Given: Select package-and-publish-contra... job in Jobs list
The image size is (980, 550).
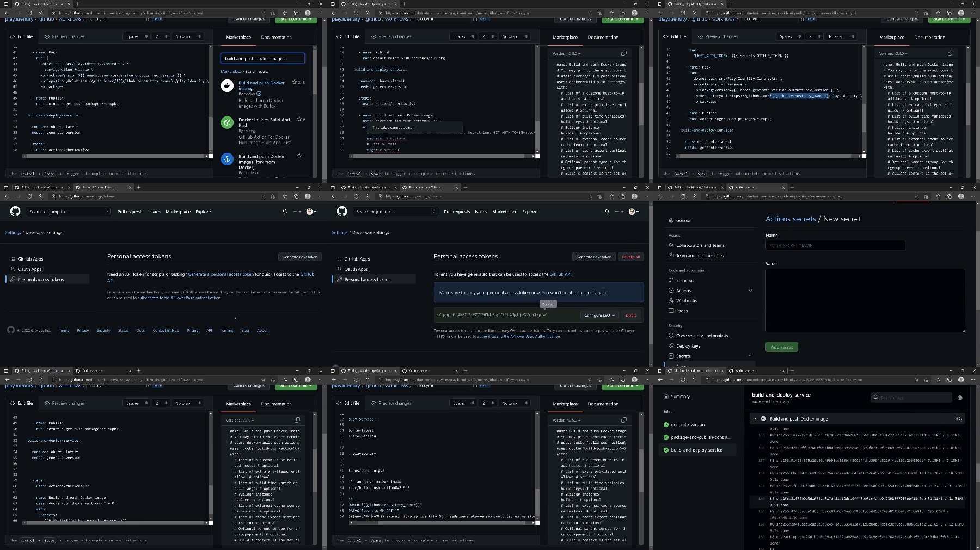Looking at the screenshot, I should click(697, 437).
